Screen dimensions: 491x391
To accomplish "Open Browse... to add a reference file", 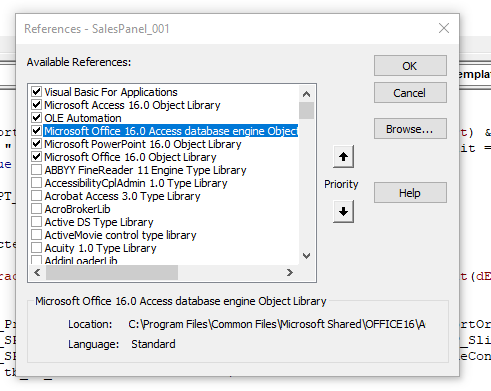I will click(410, 129).
